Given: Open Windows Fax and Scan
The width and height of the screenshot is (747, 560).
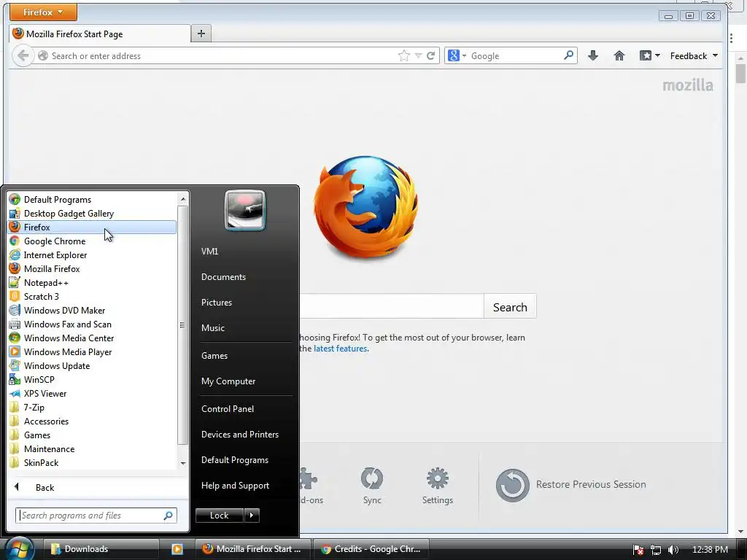Looking at the screenshot, I should click(93, 324).
